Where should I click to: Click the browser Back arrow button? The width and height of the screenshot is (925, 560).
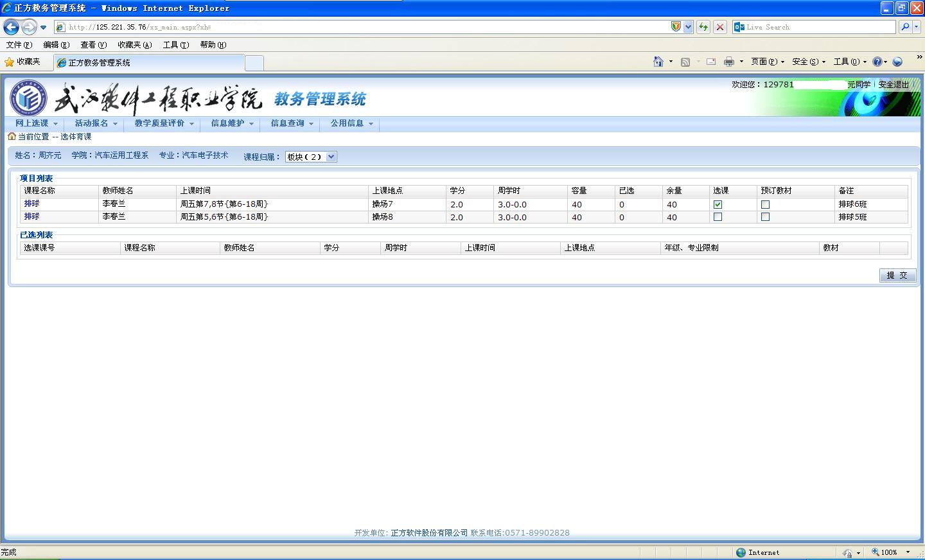point(11,27)
